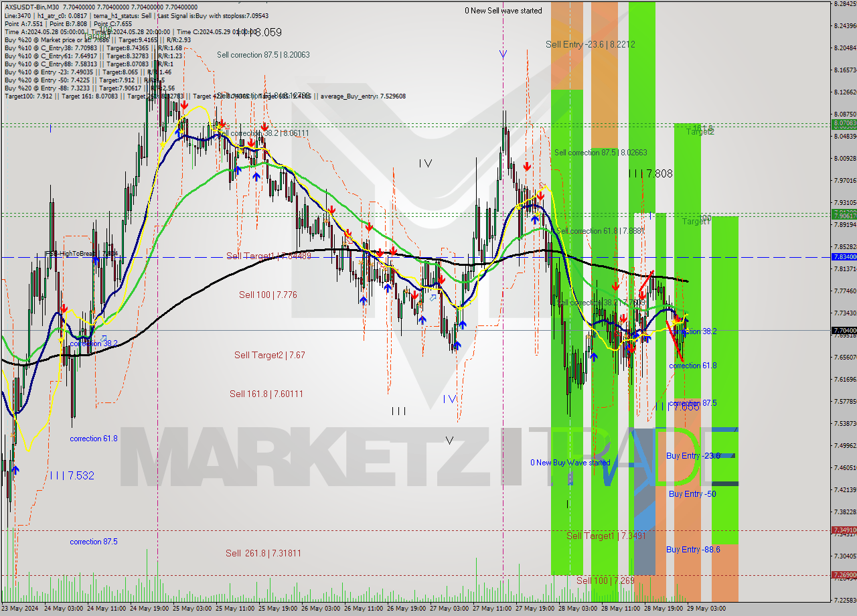Select the '0 New Sell wave started' label

[503, 11]
